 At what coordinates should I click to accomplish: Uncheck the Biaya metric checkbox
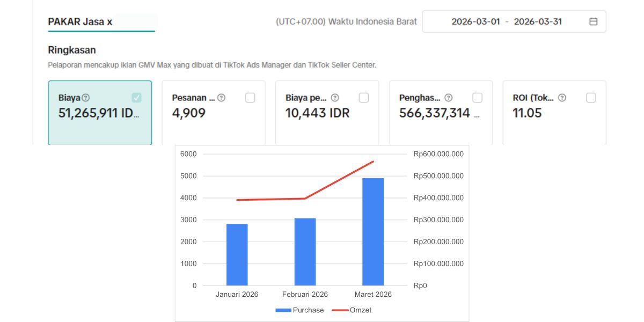pos(136,98)
